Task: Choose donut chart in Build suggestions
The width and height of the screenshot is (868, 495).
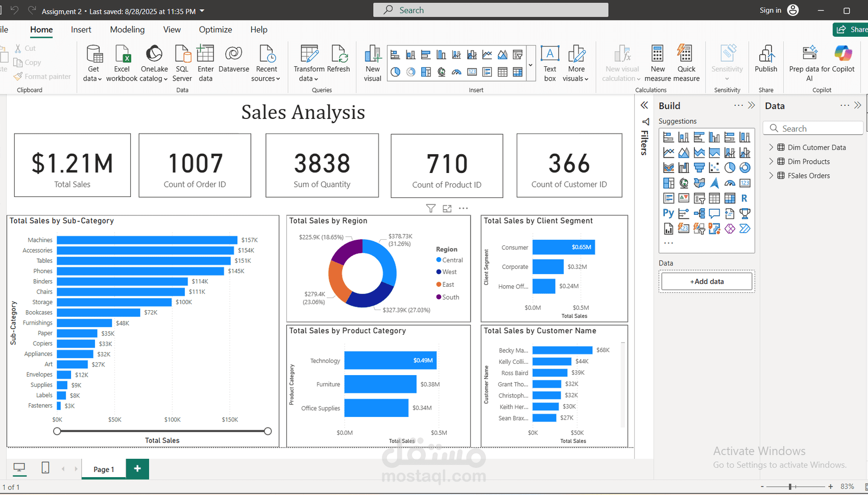Action: 745,167
